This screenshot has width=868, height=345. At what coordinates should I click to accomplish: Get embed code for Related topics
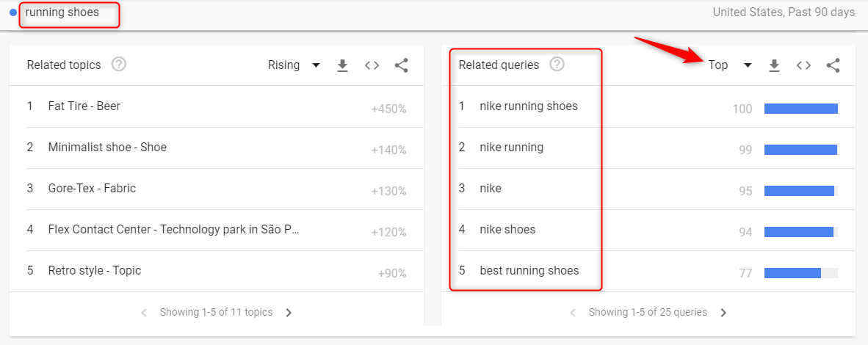click(372, 65)
